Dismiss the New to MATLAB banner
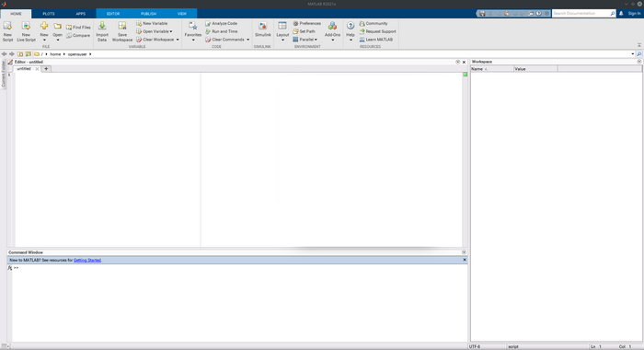The height and width of the screenshot is (350, 644). pos(465,260)
